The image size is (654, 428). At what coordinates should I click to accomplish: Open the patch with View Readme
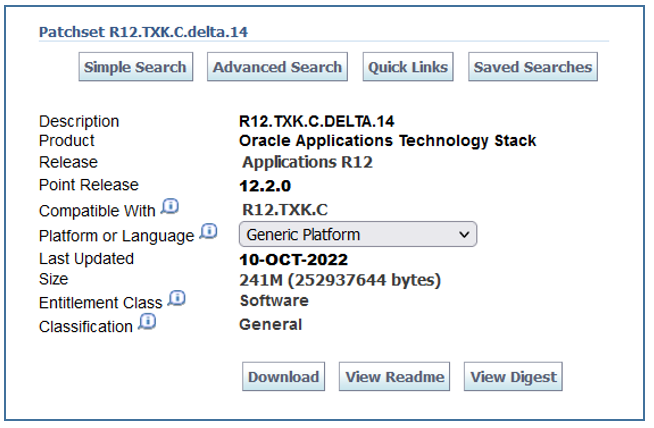(394, 377)
